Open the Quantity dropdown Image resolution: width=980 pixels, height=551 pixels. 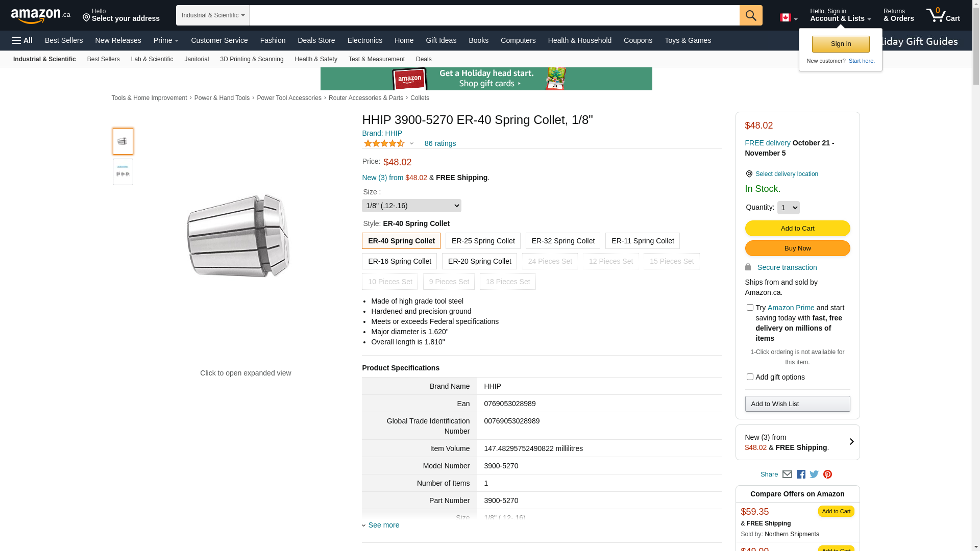788,208
